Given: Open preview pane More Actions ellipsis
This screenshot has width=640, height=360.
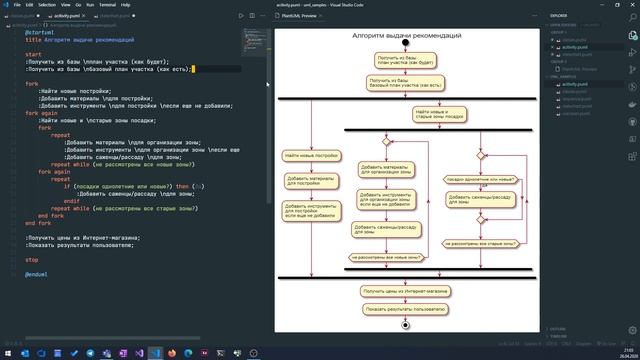Looking at the screenshot, I should point(535,16).
